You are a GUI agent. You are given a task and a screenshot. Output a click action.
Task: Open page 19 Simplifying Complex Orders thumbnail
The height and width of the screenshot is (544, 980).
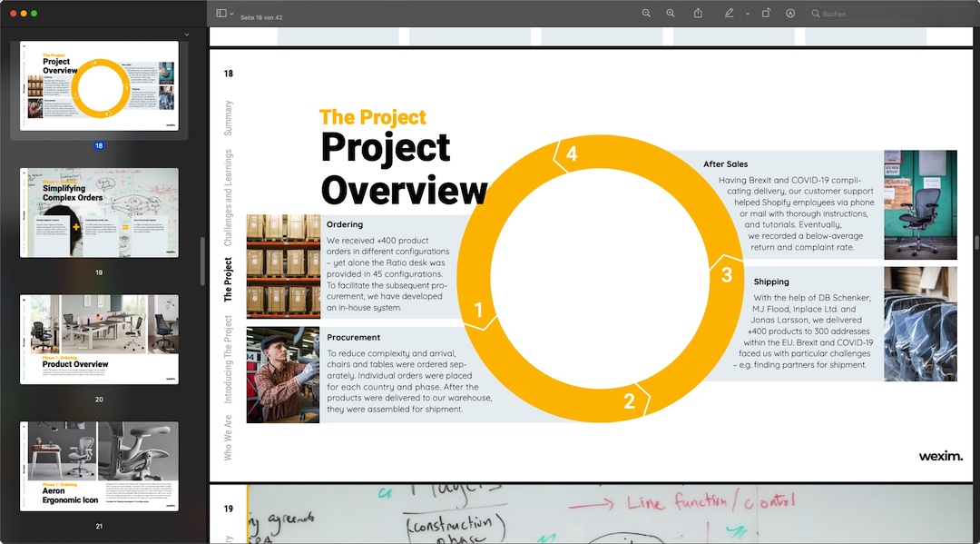[x=99, y=213]
